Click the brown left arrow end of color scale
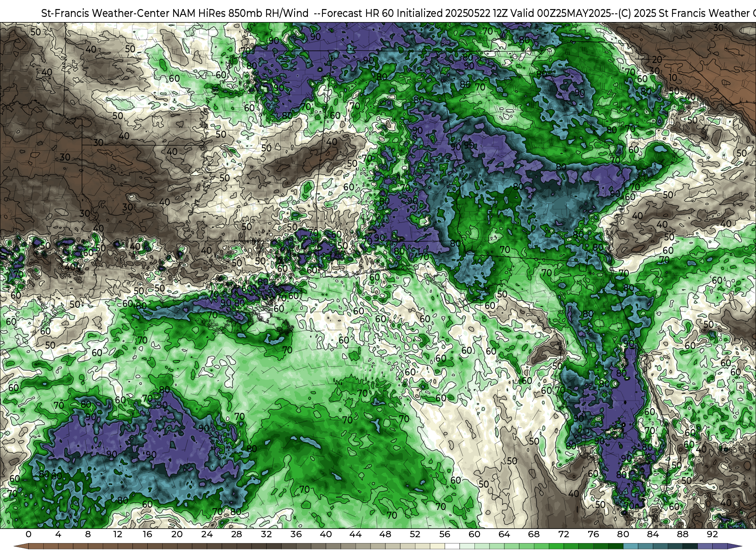 pyautogui.click(x=21, y=546)
